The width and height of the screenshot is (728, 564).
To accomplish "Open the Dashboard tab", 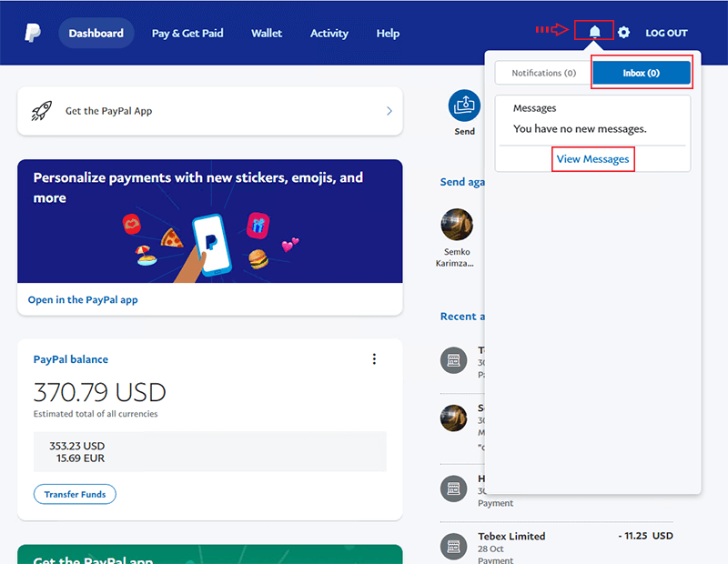I will click(96, 33).
